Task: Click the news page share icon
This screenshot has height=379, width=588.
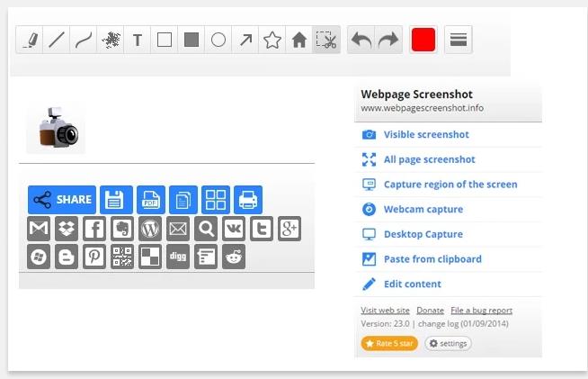Action: point(206,257)
